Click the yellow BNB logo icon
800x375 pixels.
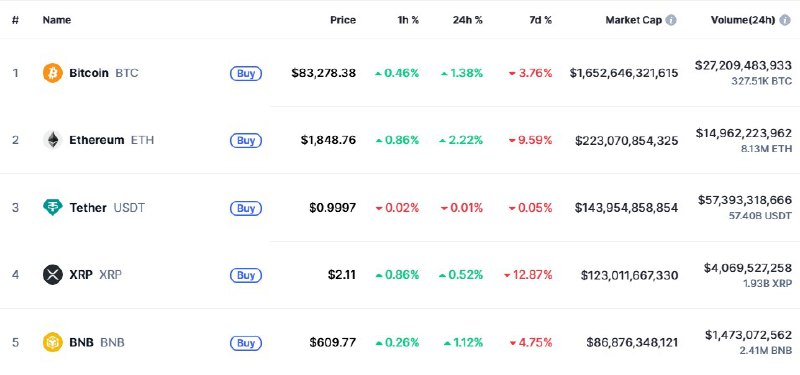53,342
